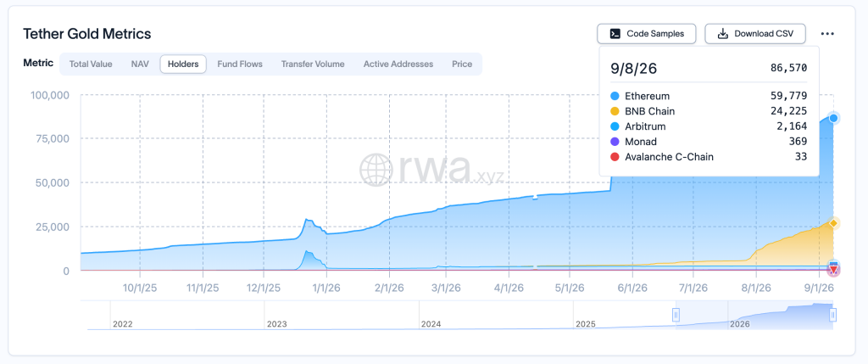Click the Ethereum blue marker on chart
The height and width of the screenshot is (364, 868).
pos(833,118)
